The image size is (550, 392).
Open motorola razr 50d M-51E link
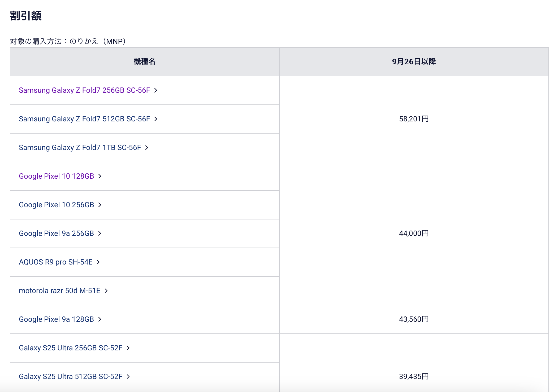coord(60,291)
